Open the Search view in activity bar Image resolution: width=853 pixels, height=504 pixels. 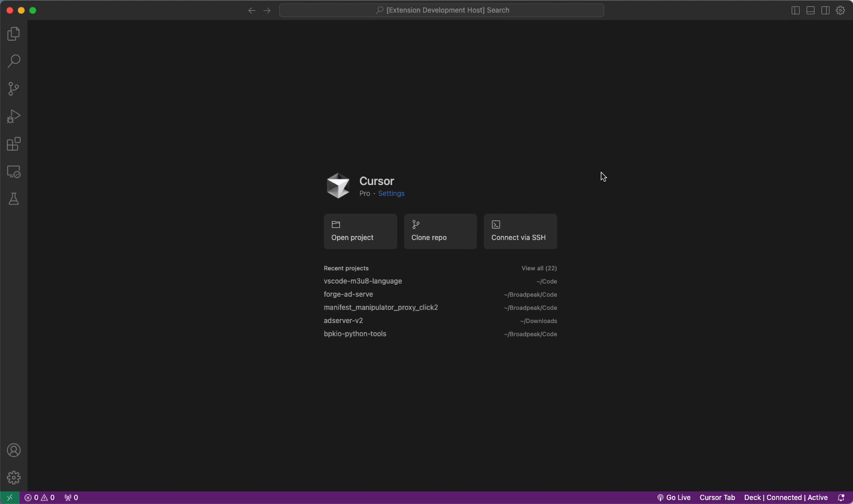(x=14, y=61)
